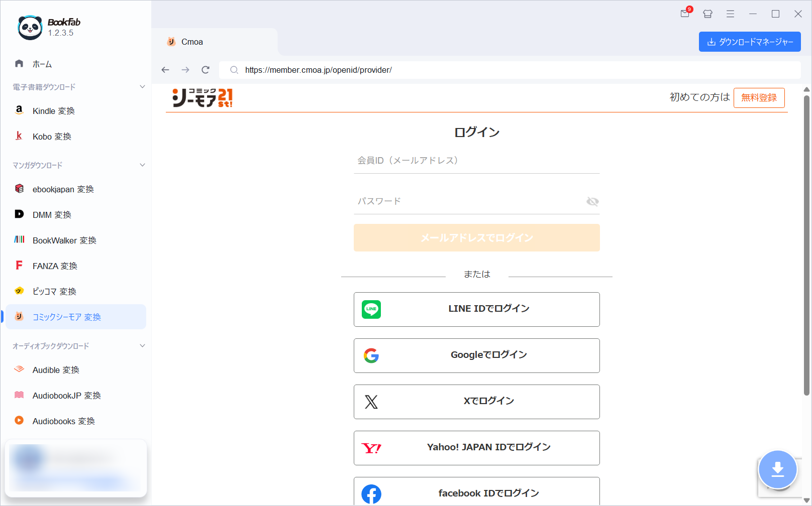Click the blurred account card in sidebar
The image size is (812, 506).
[76, 468]
